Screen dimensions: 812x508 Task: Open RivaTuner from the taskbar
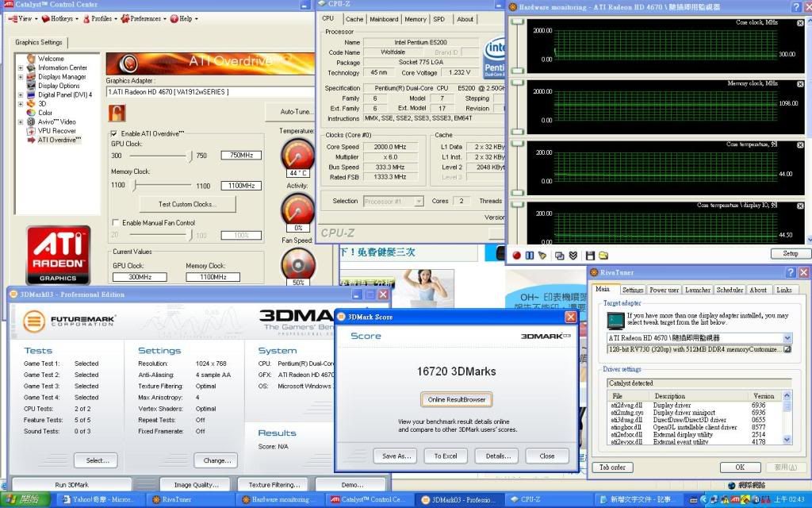[x=189, y=500]
